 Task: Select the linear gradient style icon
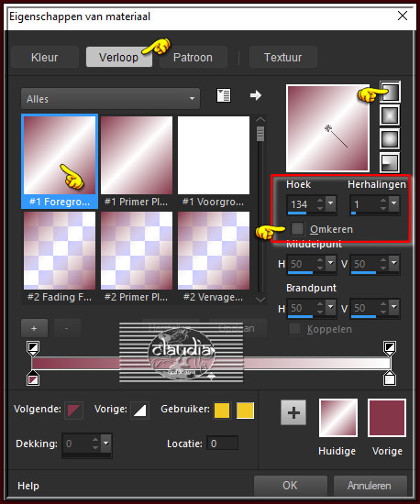coord(390,92)
